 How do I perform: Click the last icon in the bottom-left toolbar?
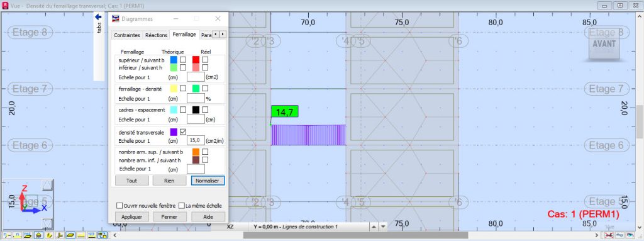[103, 235]
